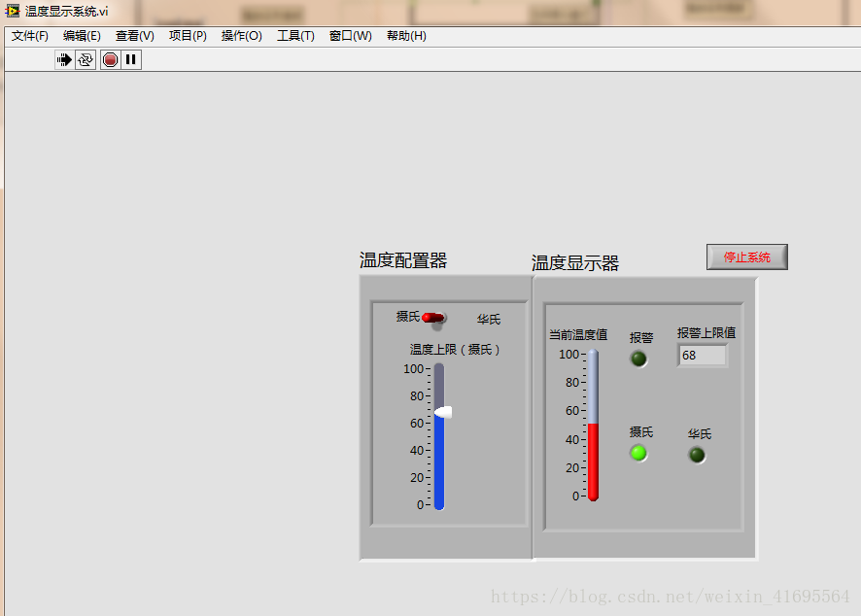
Task: Open the 工具(T) menu
Action: pyautogui.click(x=295, y=36)
